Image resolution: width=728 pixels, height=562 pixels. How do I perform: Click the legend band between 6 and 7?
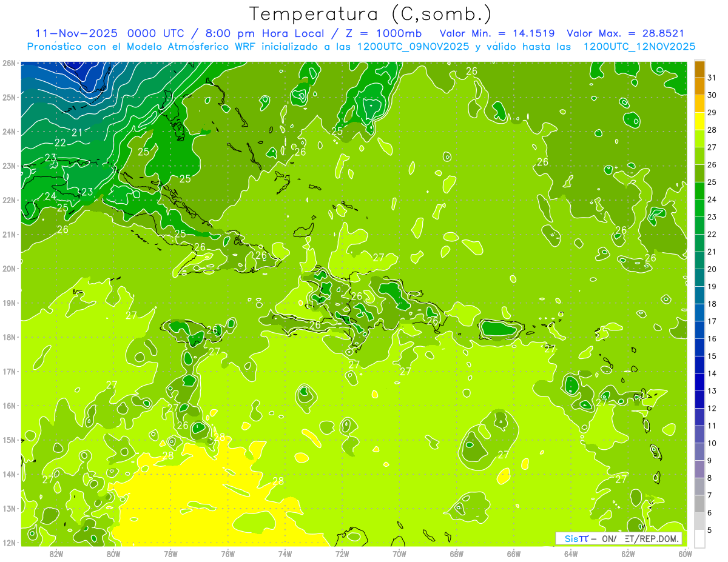(x=699, y=504)
